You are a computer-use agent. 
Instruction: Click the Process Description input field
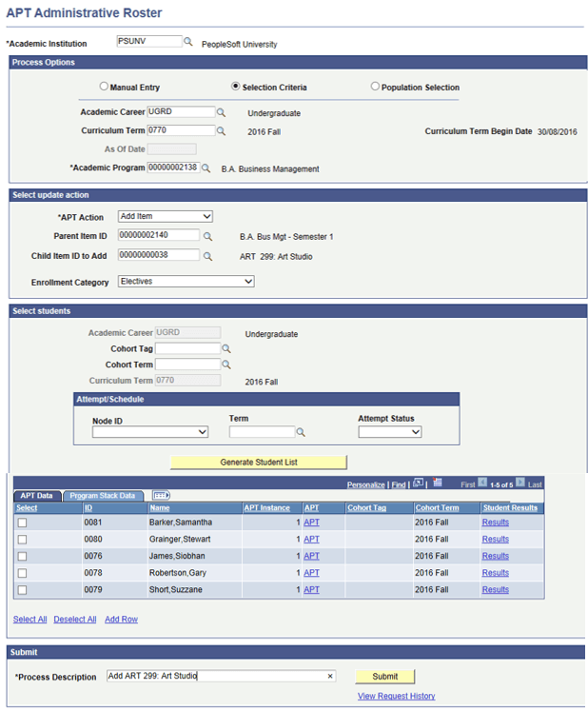tap(221, 676)
